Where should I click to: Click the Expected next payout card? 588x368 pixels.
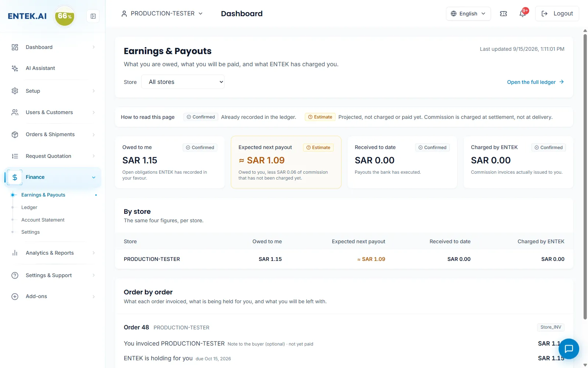286,162
